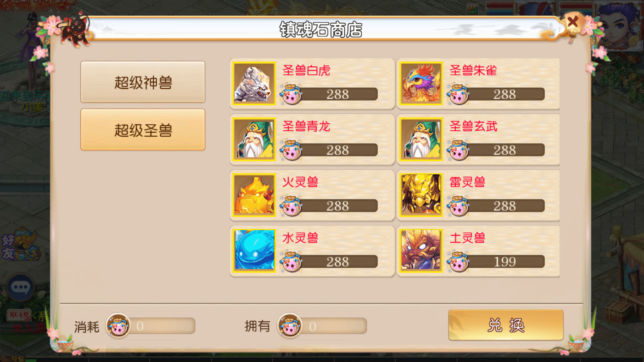The height and width of the screenshot is (362, 644).
Task: Switch to the 超级圣兽 tab
Action: (143, 130)
